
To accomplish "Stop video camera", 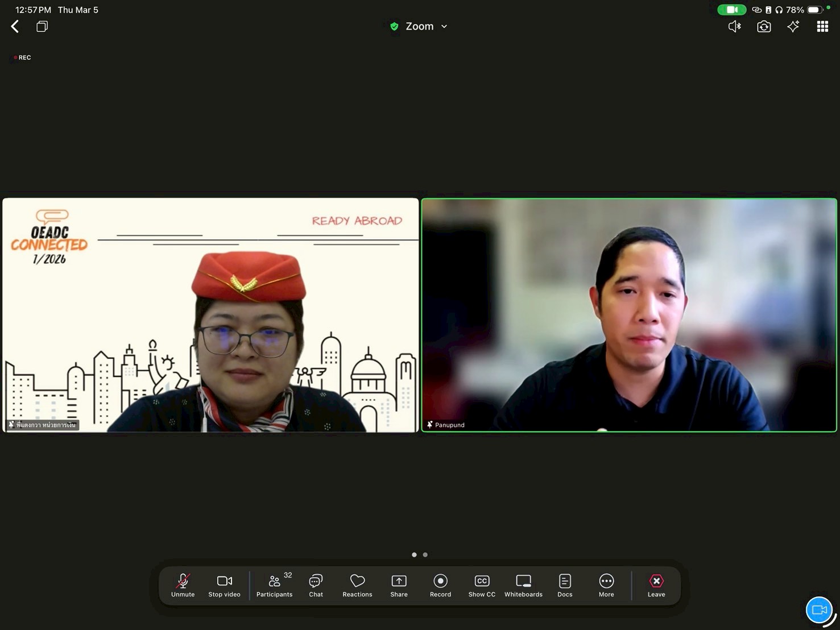I will [x=224, y=585].
